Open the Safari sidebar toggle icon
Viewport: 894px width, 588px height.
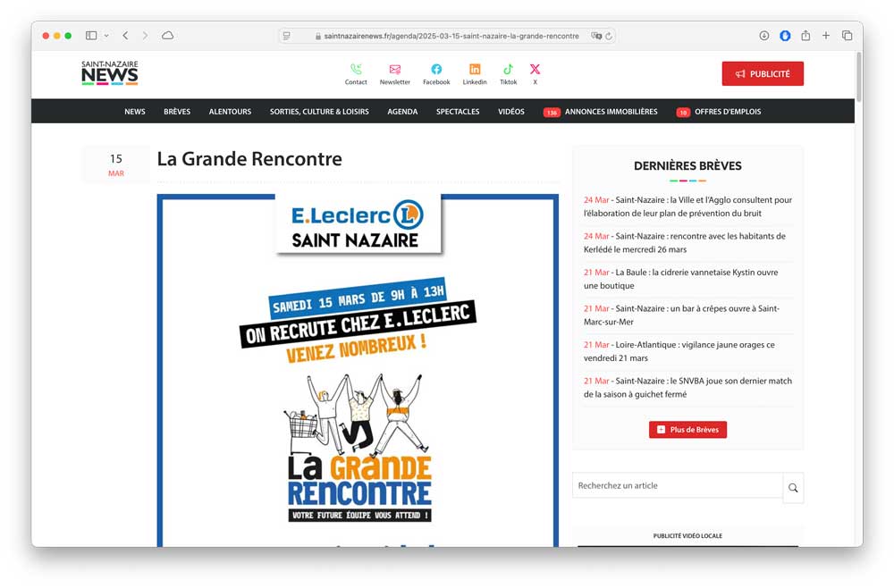point(91,36)
